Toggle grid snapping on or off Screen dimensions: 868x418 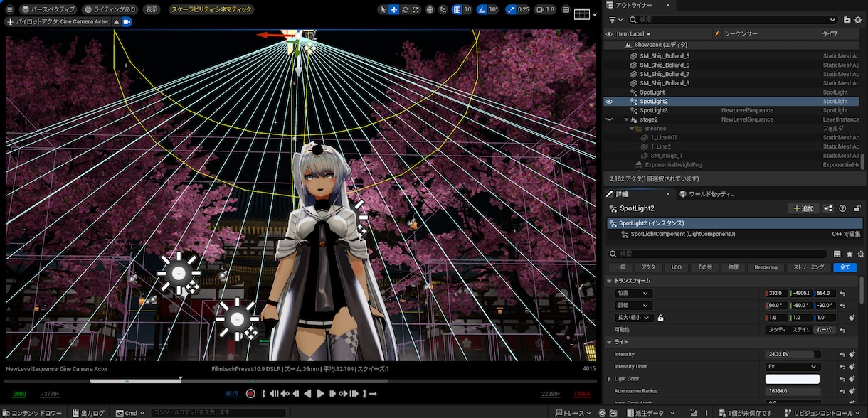point(457,10)
